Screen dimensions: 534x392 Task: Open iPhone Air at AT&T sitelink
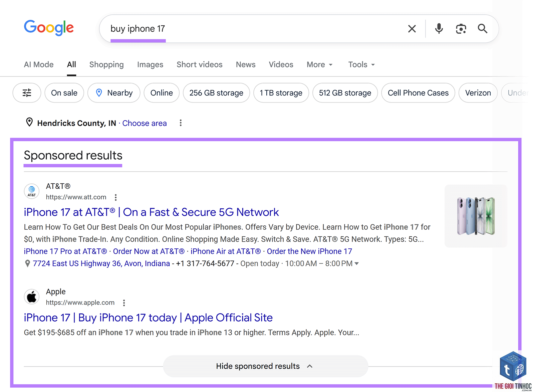tap(226, 251)
